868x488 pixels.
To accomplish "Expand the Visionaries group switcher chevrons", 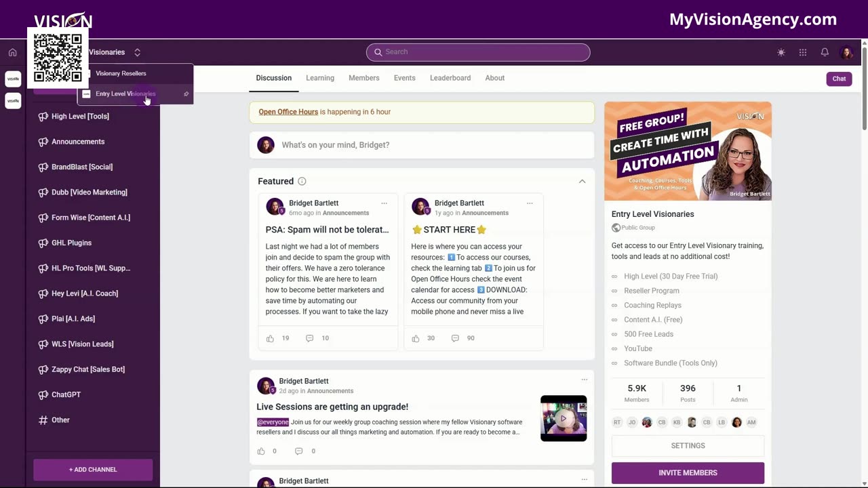I will point(137,52).
